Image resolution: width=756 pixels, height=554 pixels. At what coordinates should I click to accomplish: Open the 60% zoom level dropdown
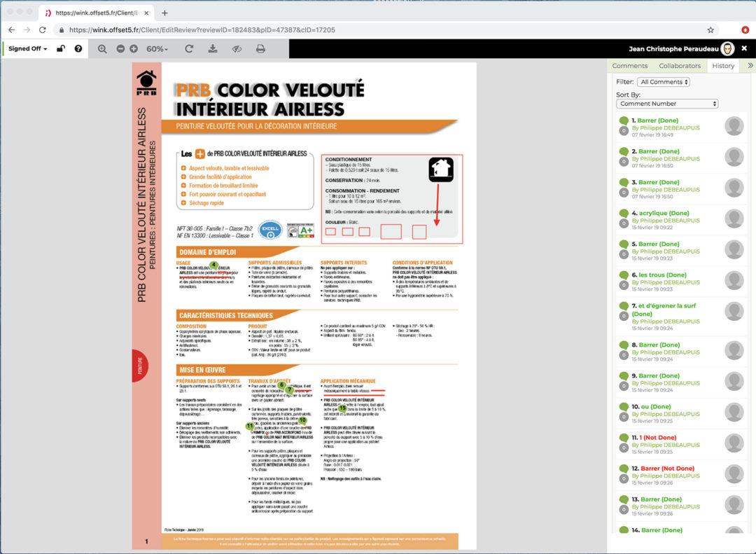[157, 49]
